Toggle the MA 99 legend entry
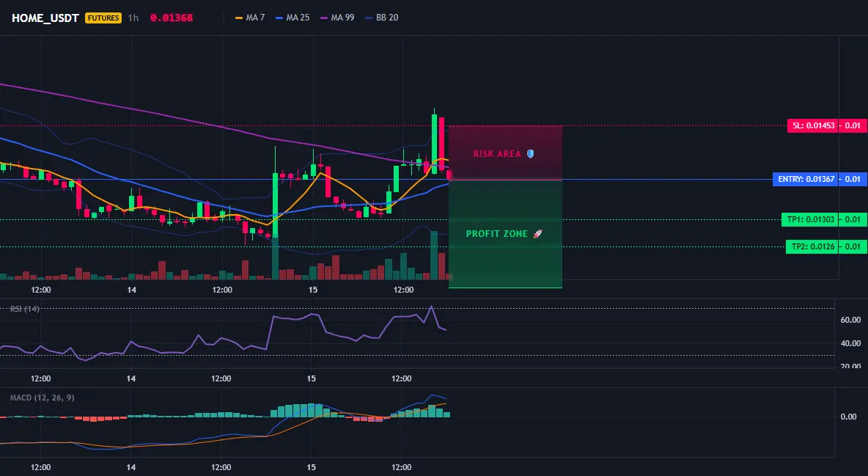The image size is (868, 476). pos(338,18)
